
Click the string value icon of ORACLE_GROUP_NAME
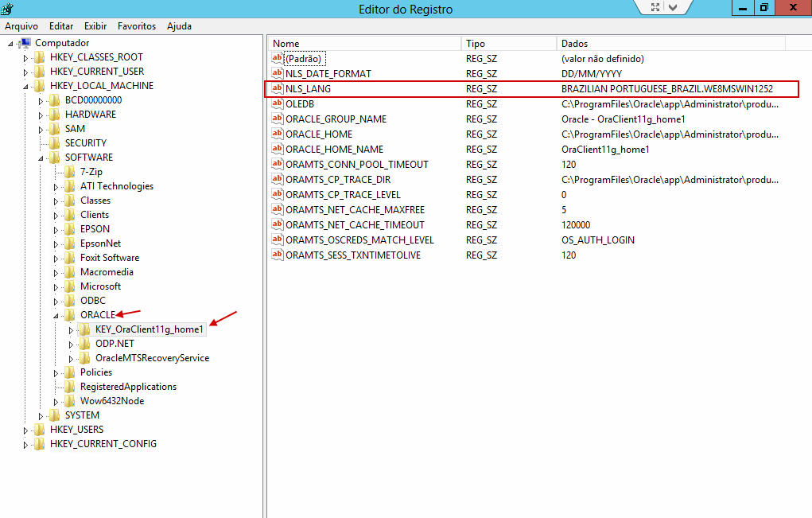click(x=278, y=118)
